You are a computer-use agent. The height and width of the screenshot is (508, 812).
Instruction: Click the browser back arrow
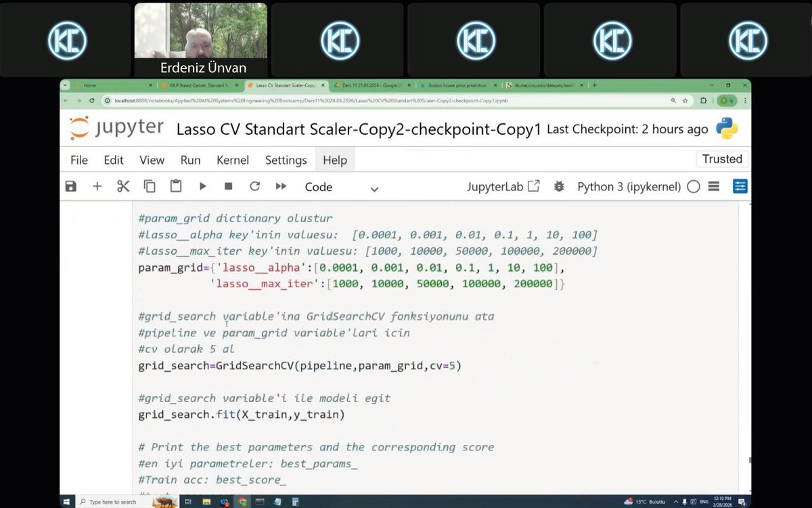pyautogui.click(x=66, y=100)
